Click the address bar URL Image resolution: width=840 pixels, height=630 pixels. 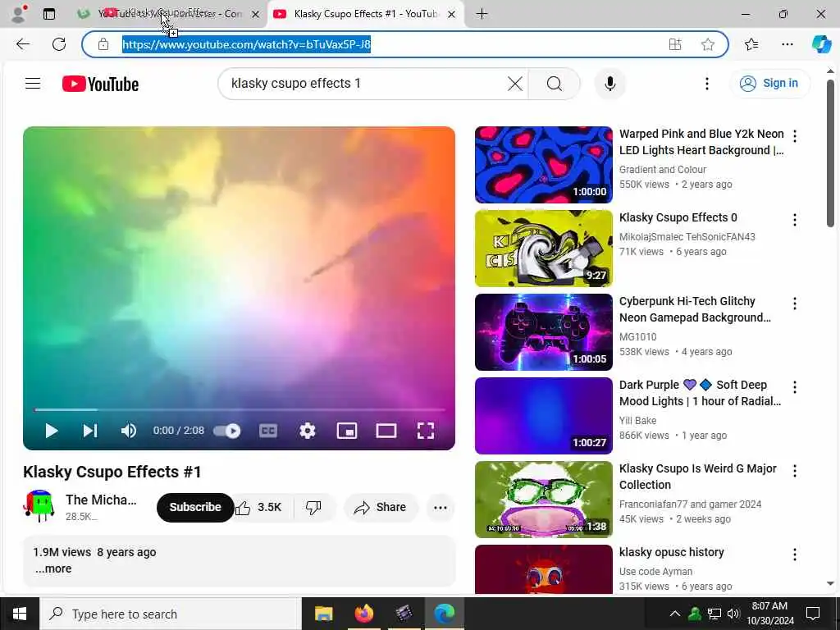click(x=246, y=44)
